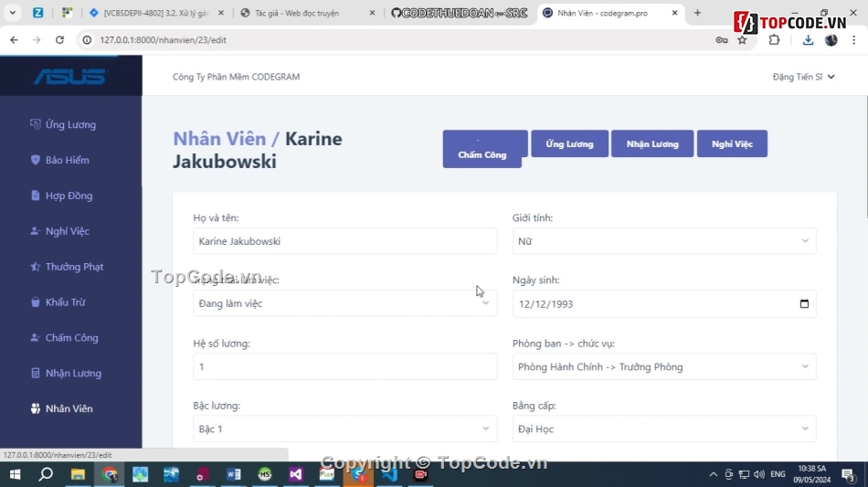Open Visual Studio Code from the taskbar
This screenshot has height=487, width=868.
[389, 474]
